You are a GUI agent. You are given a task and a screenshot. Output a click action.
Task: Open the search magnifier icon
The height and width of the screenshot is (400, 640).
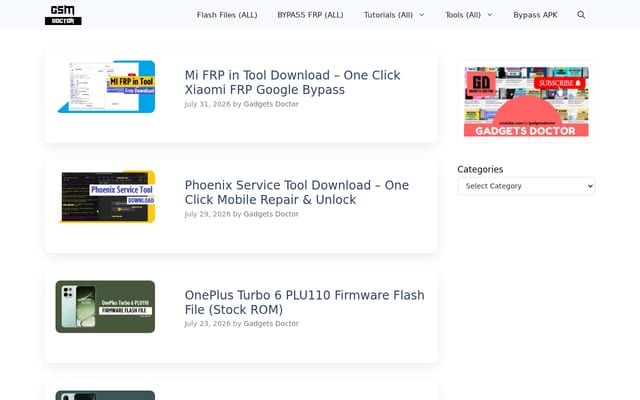coord(581,15)
